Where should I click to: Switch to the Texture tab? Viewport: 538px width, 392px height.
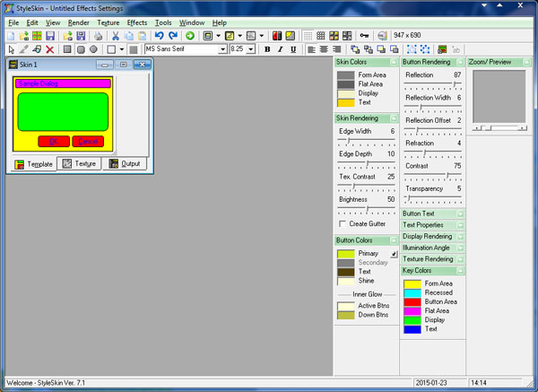tap(78, 164)
